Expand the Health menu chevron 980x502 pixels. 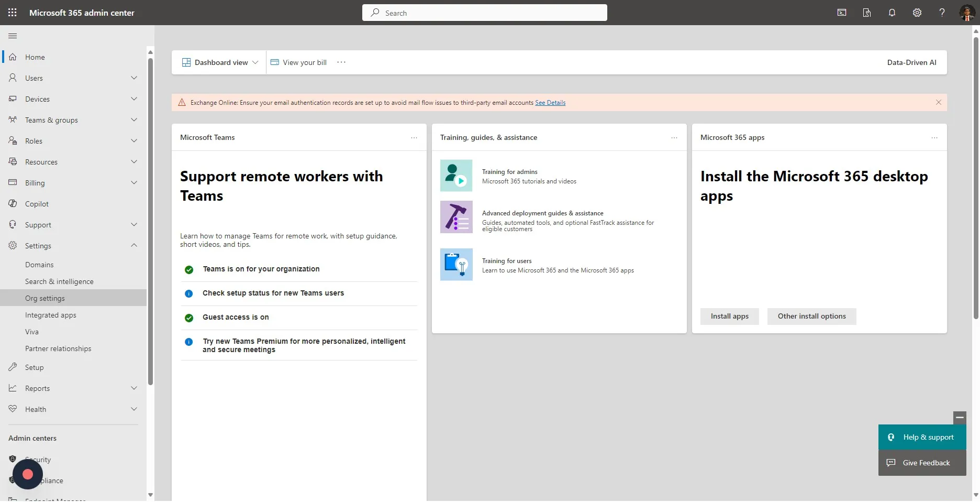click(134, 409)
